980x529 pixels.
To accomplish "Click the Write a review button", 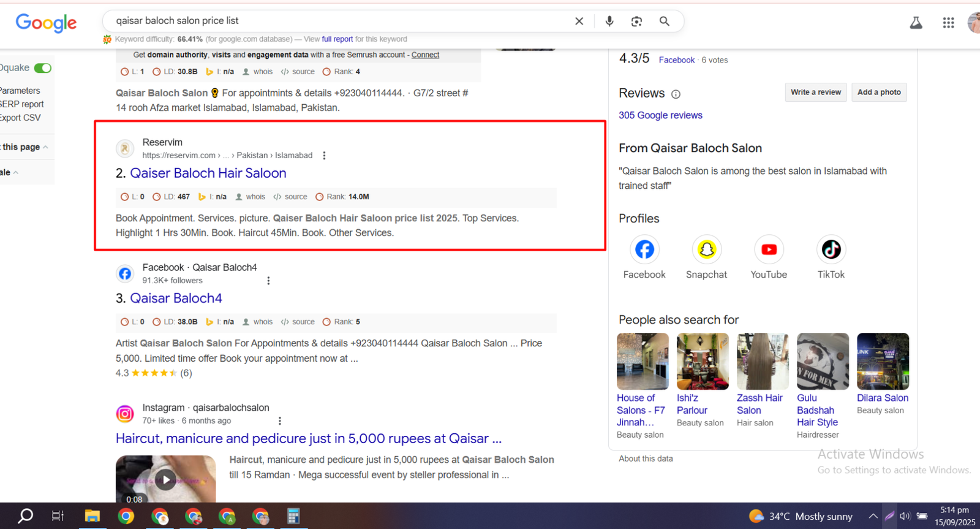I will click(815, 93).
